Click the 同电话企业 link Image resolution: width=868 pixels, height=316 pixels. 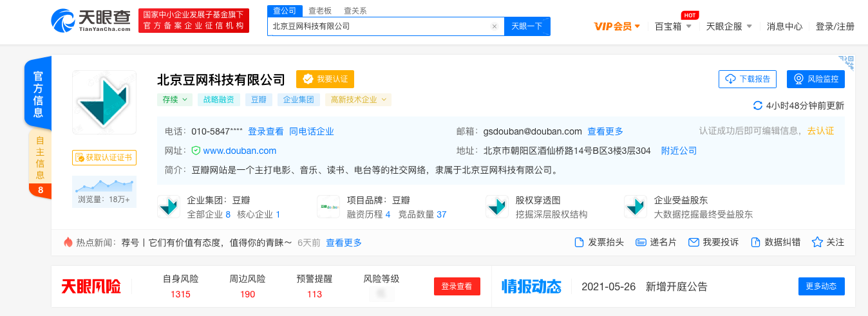(312, 131)
